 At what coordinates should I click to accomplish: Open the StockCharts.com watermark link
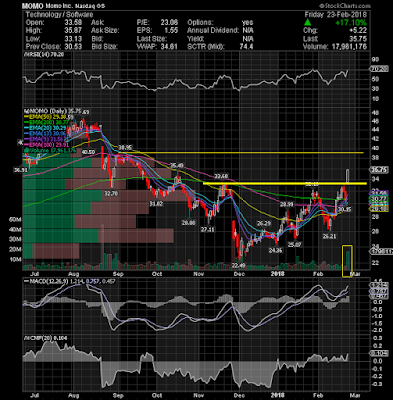point(345,6)
